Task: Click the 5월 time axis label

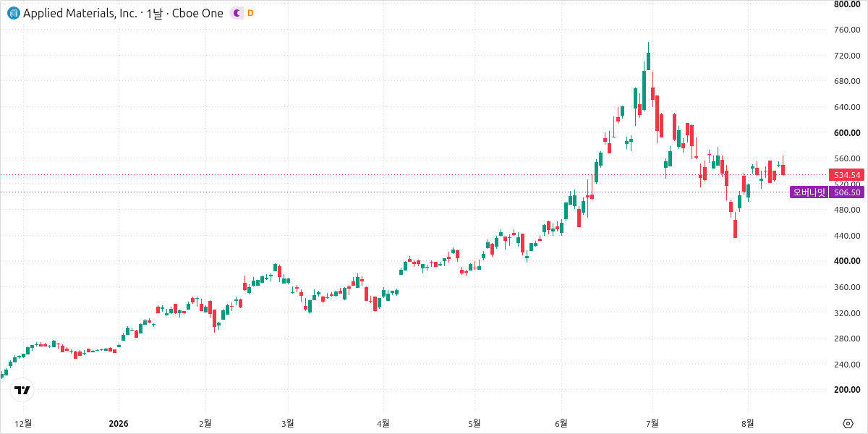Action: (x=475, y=422)
